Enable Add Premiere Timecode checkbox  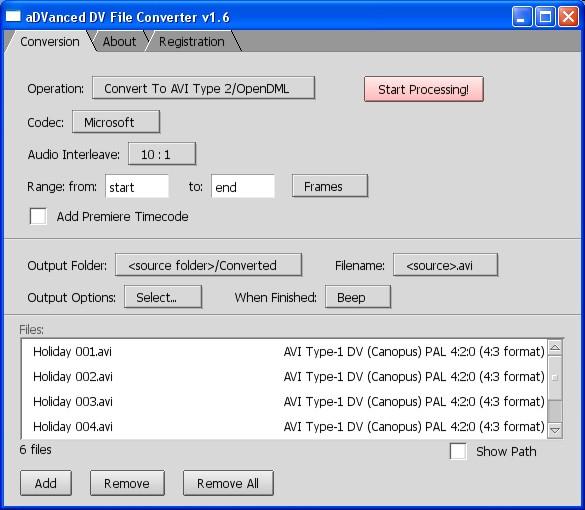click(38, 216)
